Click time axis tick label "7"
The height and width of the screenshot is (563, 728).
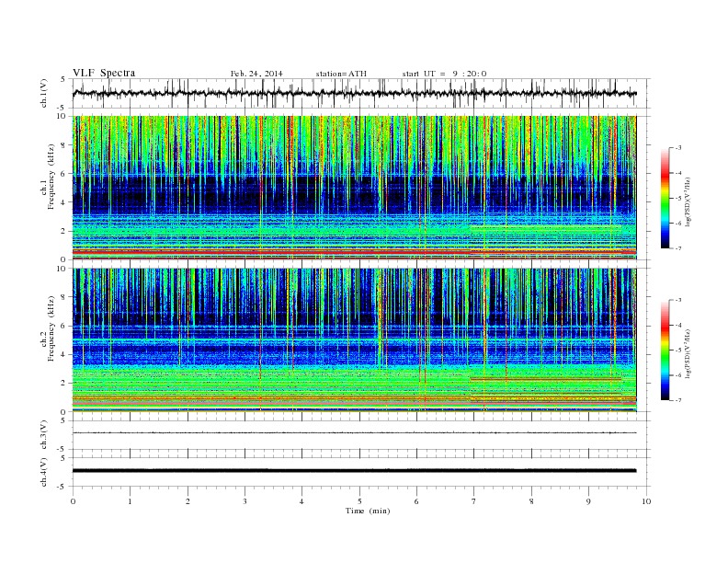474,501
